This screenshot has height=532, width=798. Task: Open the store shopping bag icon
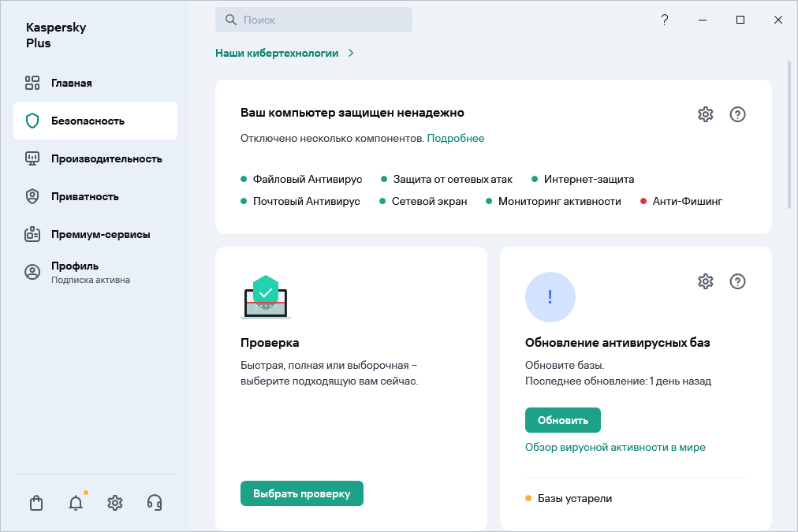pyautogui.click(x=36, y=503)
